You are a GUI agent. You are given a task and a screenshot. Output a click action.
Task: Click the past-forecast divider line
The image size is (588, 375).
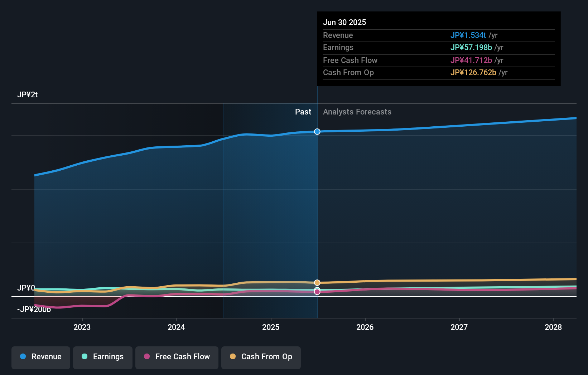(317, 215)
